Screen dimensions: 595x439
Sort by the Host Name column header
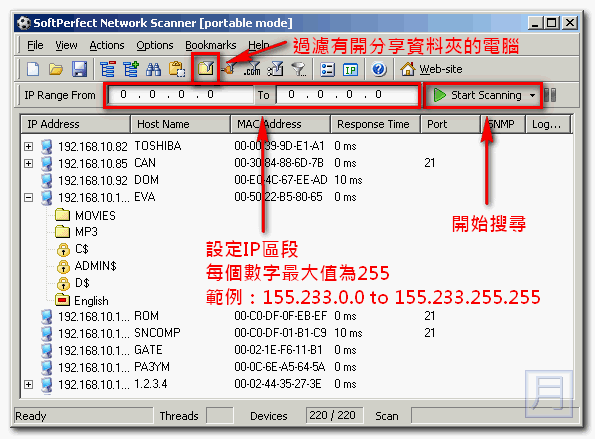click(x=181, y=124)
